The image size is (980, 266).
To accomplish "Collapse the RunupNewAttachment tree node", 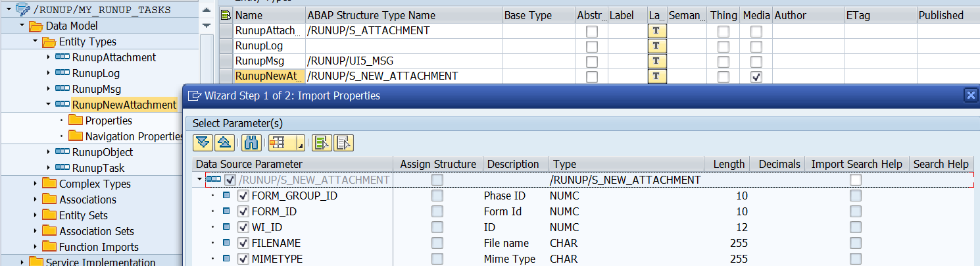I will (48, 105).
